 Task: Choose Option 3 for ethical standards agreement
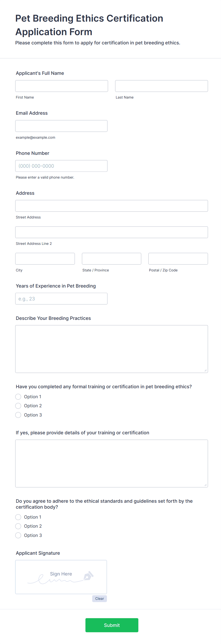pyautogui.click(x=18, y=535)
